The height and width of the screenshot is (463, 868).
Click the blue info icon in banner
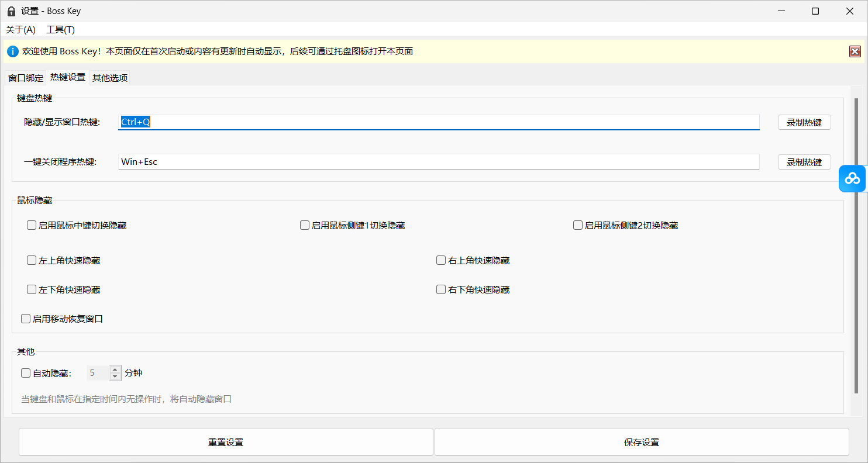coord(12,51)
